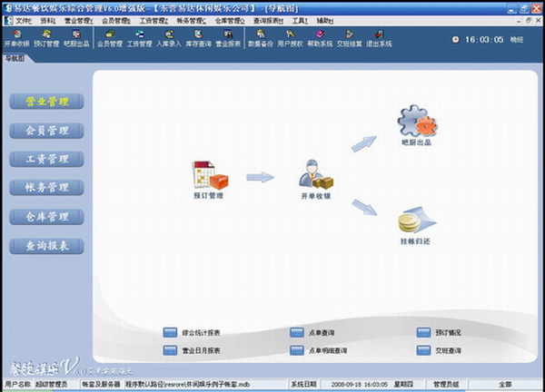Open the 点单明细查询 link

coord(329,350)
